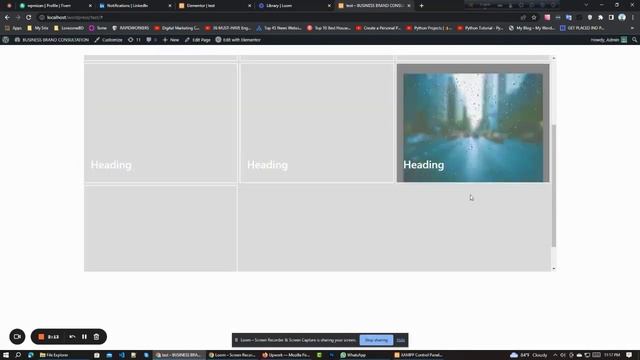This screenshot has width=640, height=360.
Task: Click the city rain image card
Action: point(473,123)
